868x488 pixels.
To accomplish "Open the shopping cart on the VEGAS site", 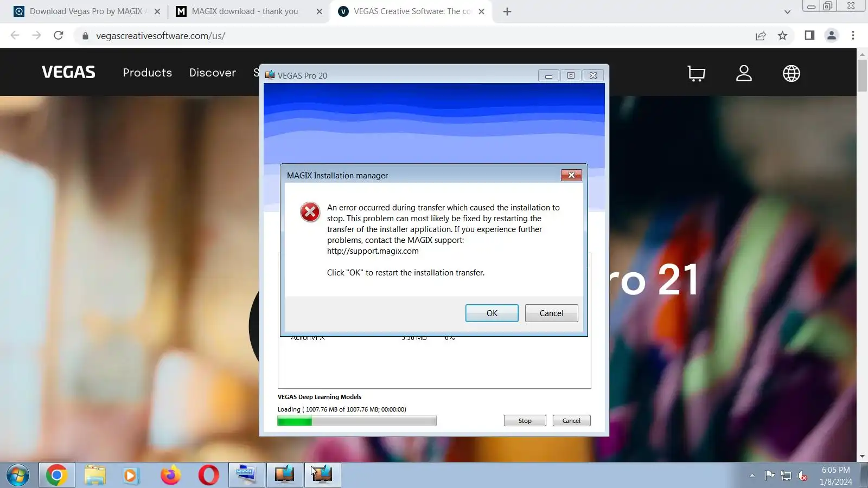I will pyautogui.click(x=697, y=73).
